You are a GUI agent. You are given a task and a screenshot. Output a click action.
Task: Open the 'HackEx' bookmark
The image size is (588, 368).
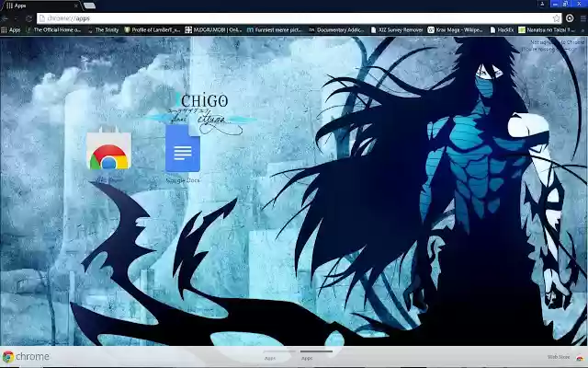tap(502, 29)
